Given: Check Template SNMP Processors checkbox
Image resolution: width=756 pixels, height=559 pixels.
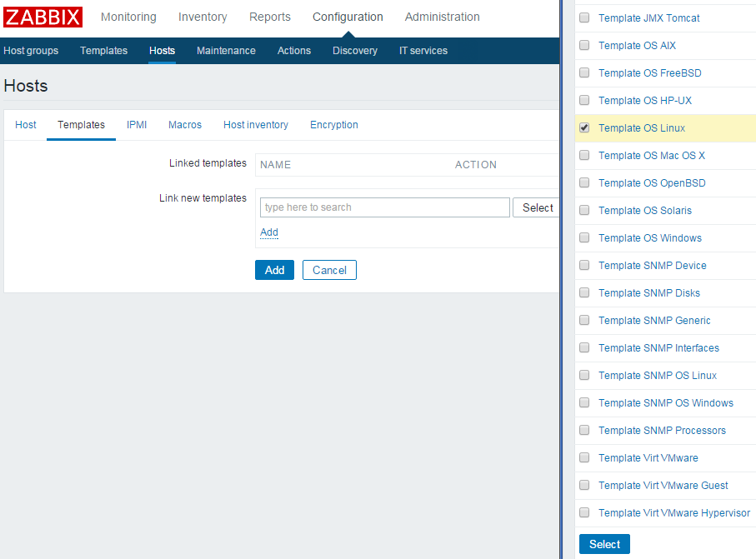Looking at the screenshot, I should tap(584, 430).
